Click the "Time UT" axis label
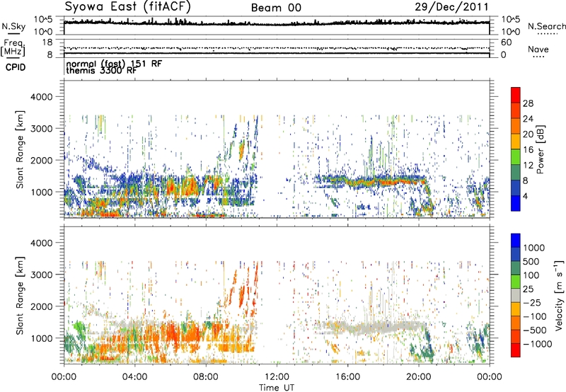Screen dimensions: 566x392 click(277, 388)
